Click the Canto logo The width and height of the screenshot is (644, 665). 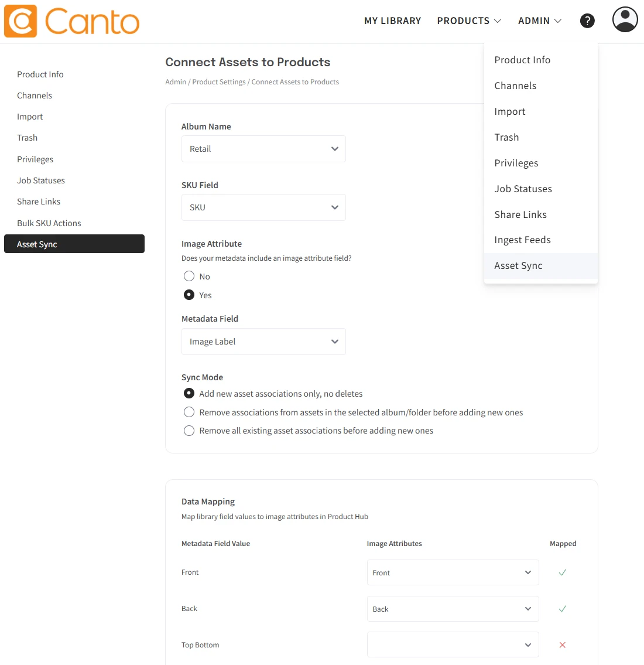[x=71, y=21]
